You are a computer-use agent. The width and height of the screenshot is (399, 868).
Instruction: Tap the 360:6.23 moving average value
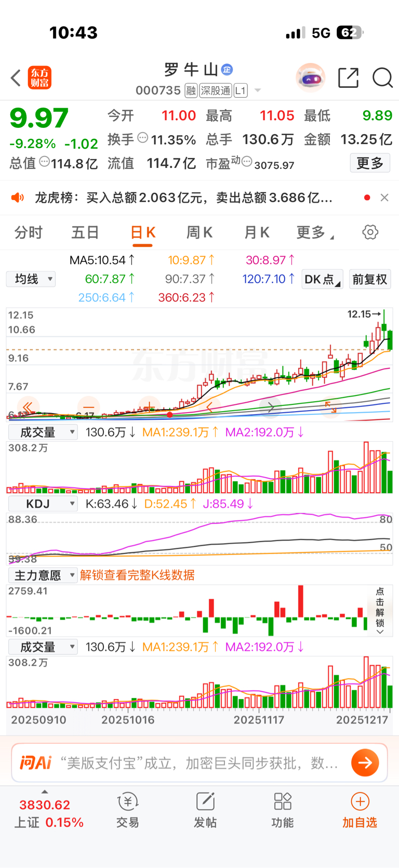[x=187, y=298]
